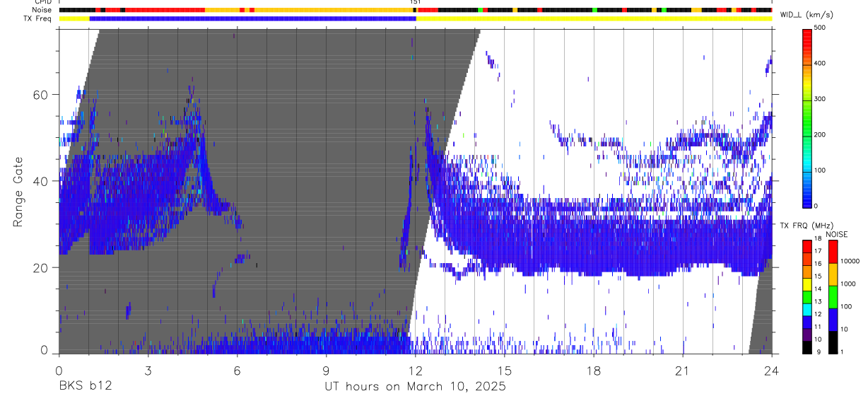868x401 pixels.
Task: Click TX FRQ scale label '18'
Action: (x=818, y=240)
